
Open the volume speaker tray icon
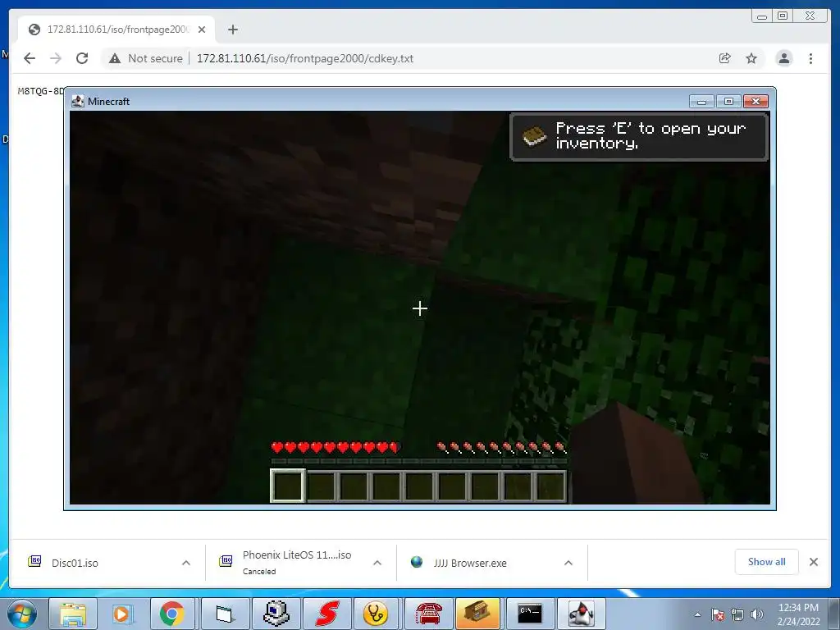[x=756, y=614]
